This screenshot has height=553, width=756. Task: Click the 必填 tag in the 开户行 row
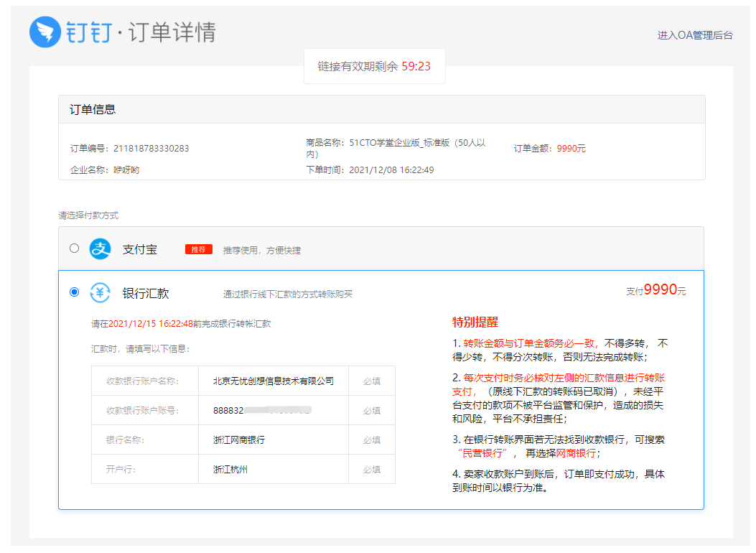coord(372,469)
